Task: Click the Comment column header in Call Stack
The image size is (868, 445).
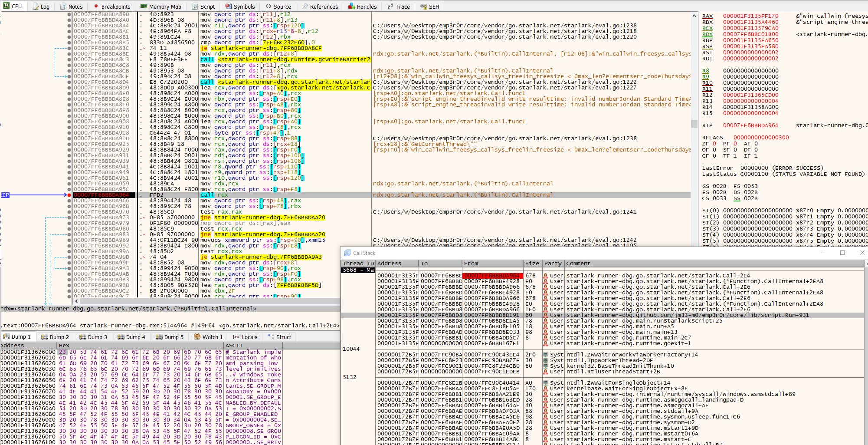Action: pyautogui.click(x=714, y=264)
